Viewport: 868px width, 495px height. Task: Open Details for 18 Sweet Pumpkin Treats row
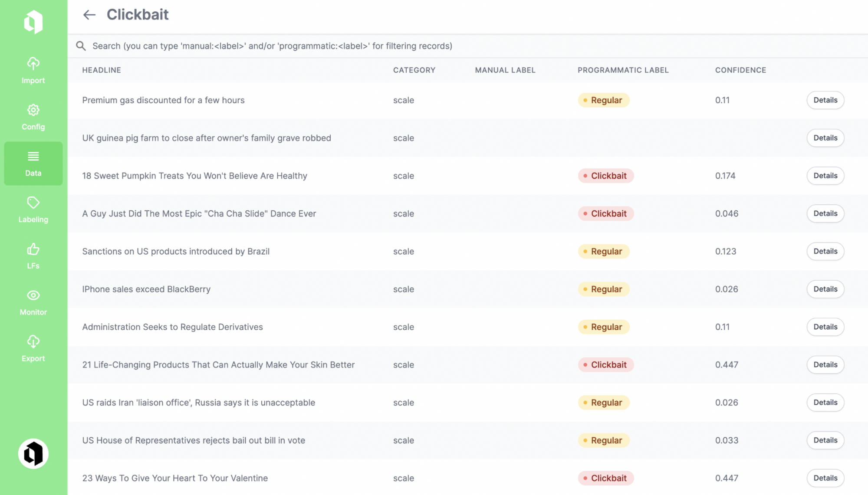(825, 176)
